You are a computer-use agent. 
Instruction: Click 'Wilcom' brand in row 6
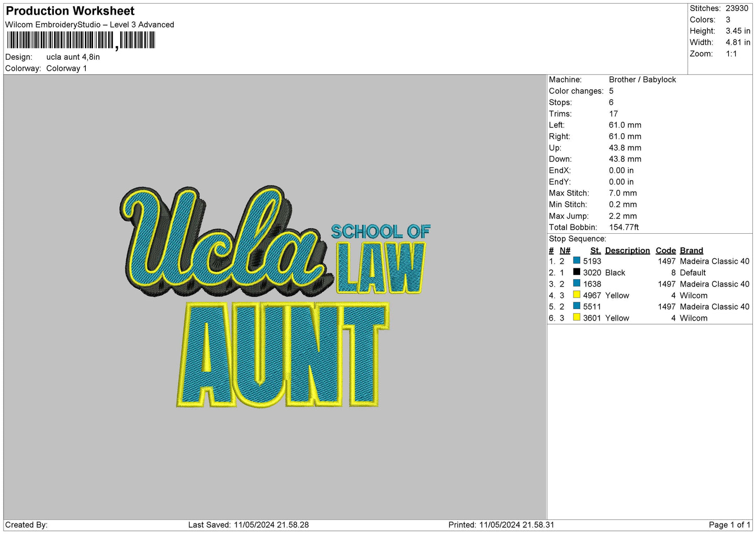[694, 318]
